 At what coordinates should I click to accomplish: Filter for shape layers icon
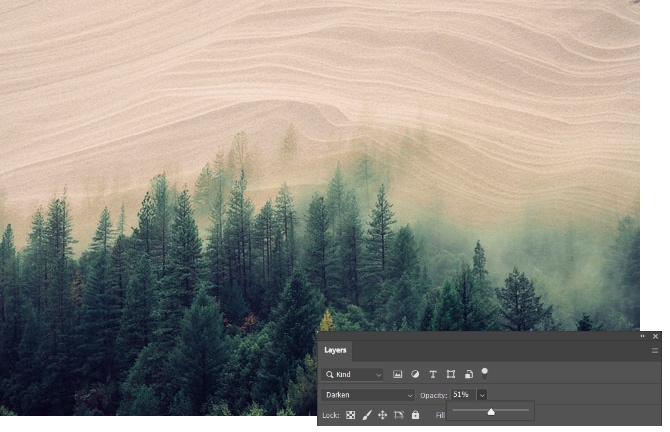coord(451,374)
